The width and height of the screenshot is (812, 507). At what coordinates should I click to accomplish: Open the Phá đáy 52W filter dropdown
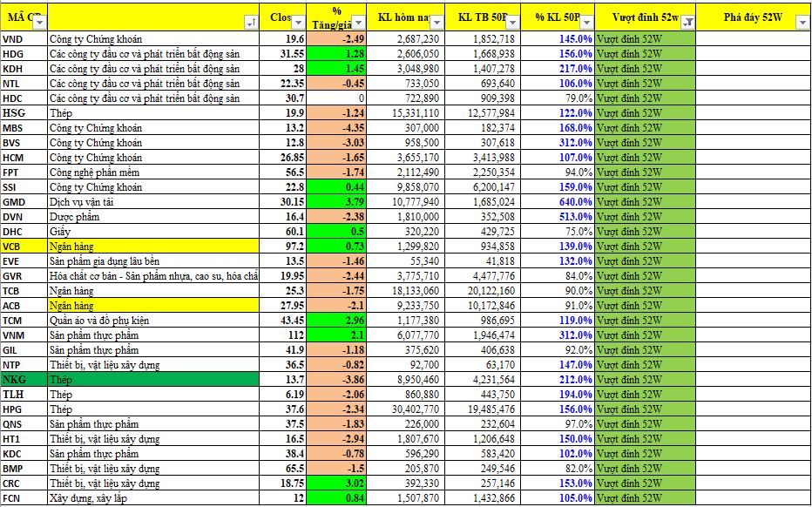tap(803, 23)
